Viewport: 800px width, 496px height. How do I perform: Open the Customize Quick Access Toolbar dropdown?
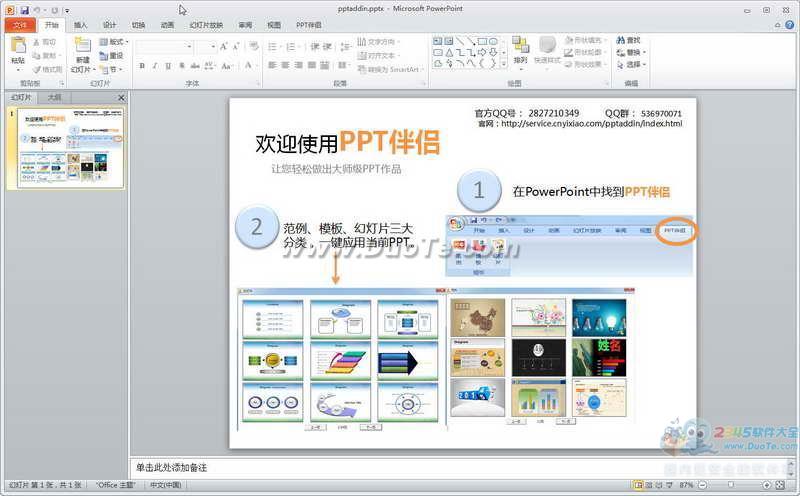[67, 10]
